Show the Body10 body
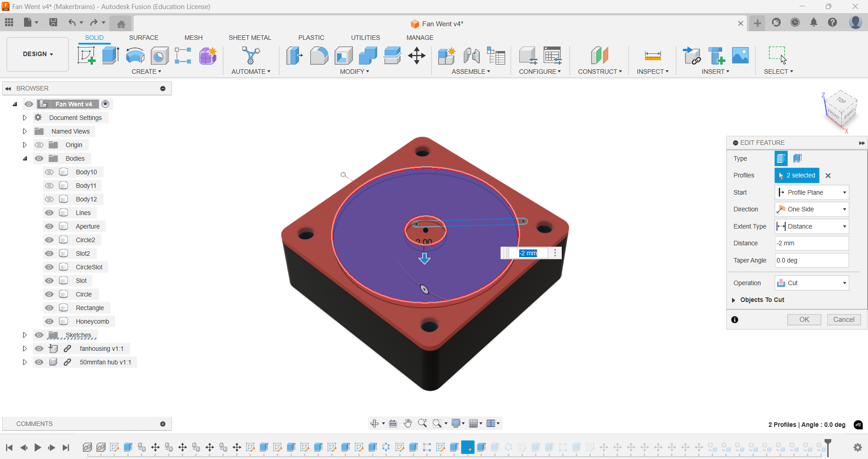The height and width of the screenshot is (459, 868). [49, 172]
